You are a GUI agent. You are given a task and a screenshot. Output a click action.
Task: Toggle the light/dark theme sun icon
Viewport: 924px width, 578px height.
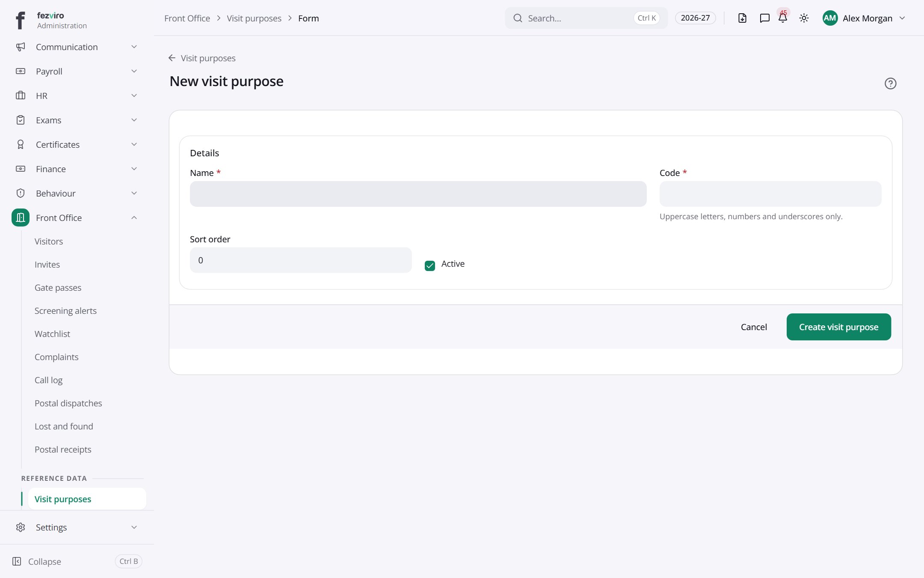(804, 18)
